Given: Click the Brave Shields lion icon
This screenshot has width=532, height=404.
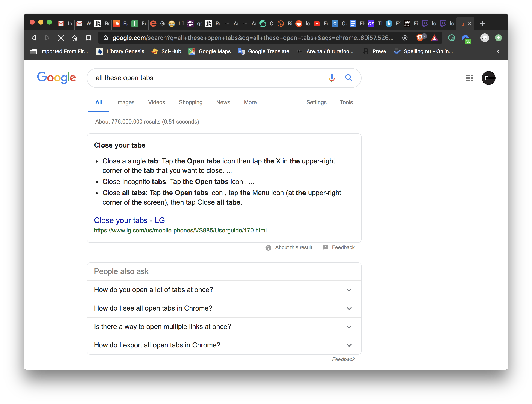Looking at the screenshot, I should point(420,38).
